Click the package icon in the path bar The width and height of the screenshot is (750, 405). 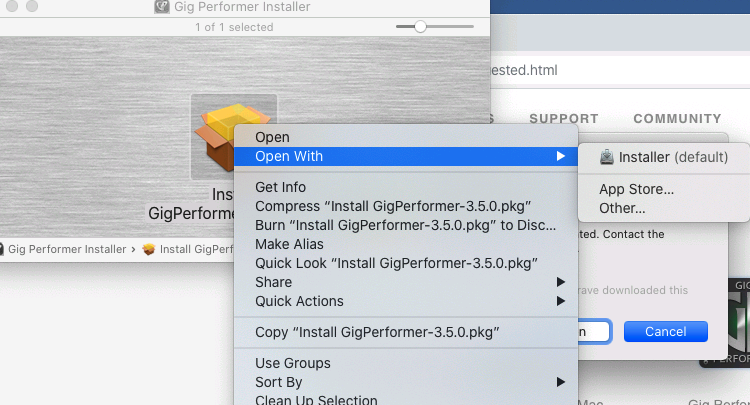pyautogui.click(x=149, y=249)
